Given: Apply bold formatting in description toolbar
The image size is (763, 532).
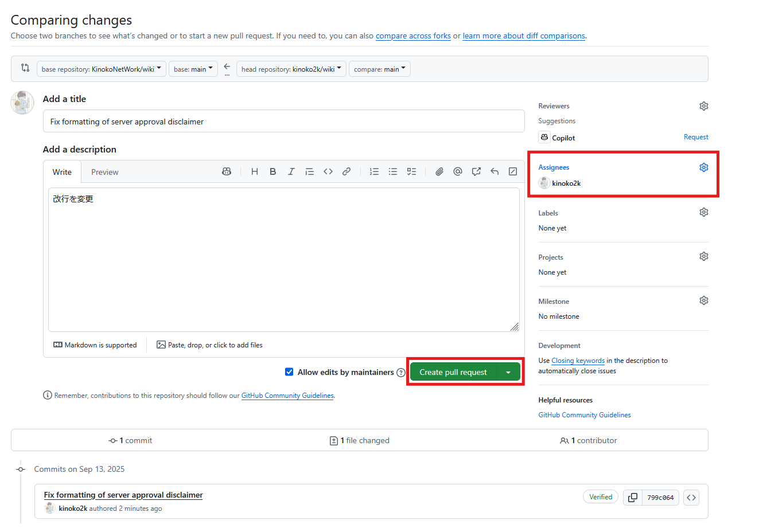Looking at the screenshot, I should pos(273,171).
